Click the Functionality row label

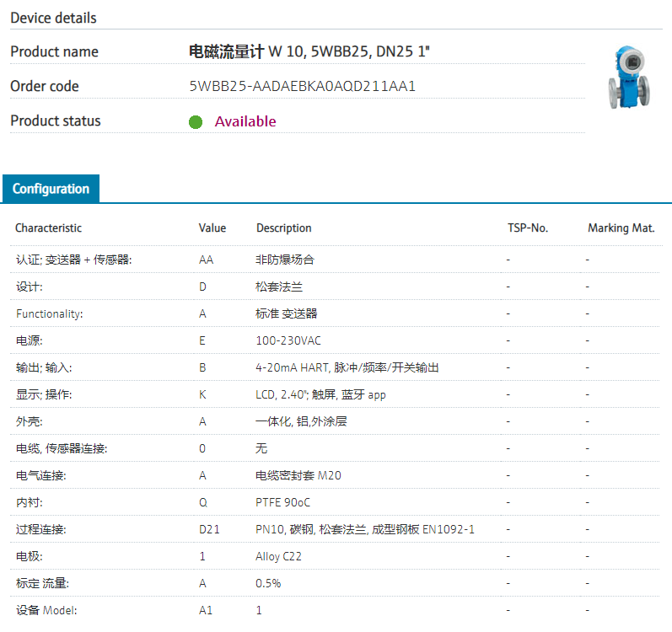click(49, 313)
